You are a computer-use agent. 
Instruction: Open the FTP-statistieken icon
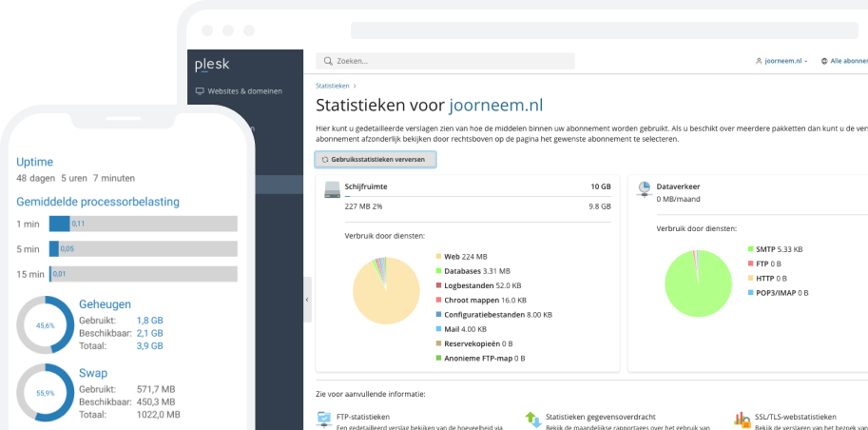pyautogui.click(x=324, y=419)
